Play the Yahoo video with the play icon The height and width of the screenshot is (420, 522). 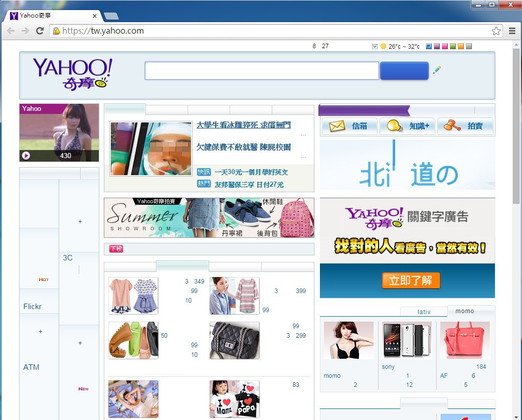26,156
